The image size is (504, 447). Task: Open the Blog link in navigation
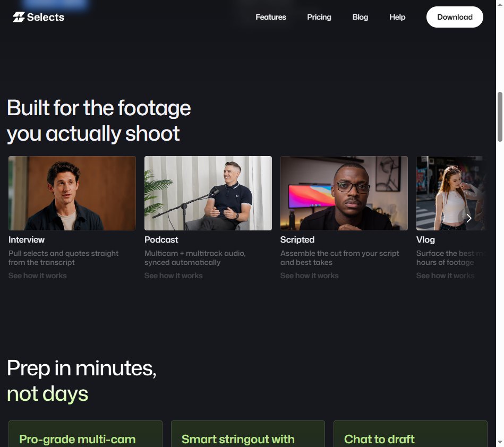(360, 17)
